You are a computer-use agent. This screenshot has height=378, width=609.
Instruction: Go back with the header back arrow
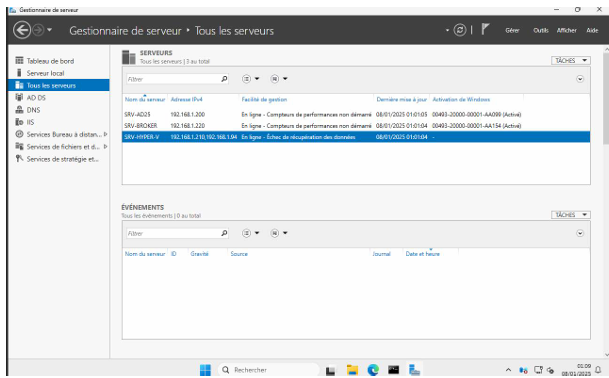(x=22, y=30)
